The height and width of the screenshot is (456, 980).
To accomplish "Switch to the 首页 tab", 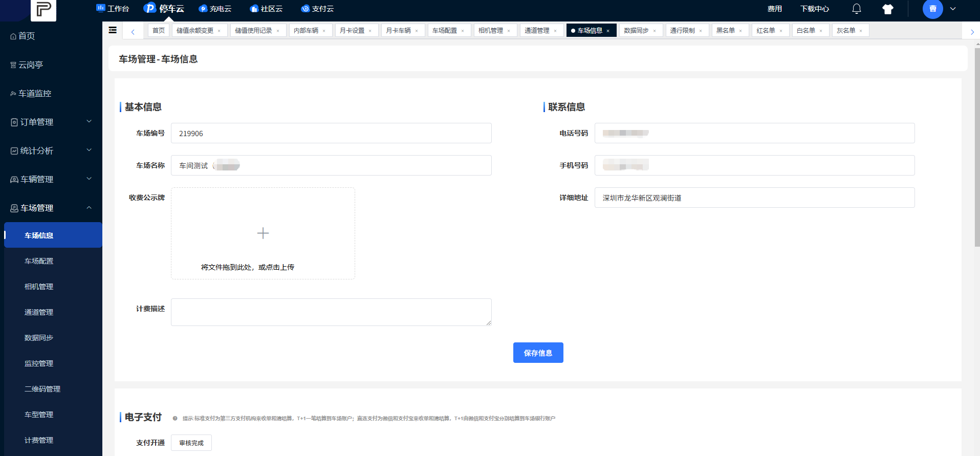I will (159, 31).
